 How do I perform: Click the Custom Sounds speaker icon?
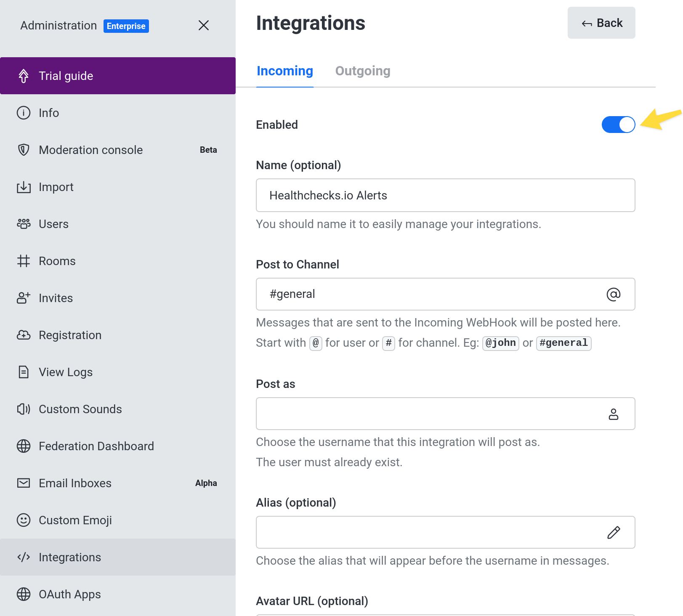(24, 409)
